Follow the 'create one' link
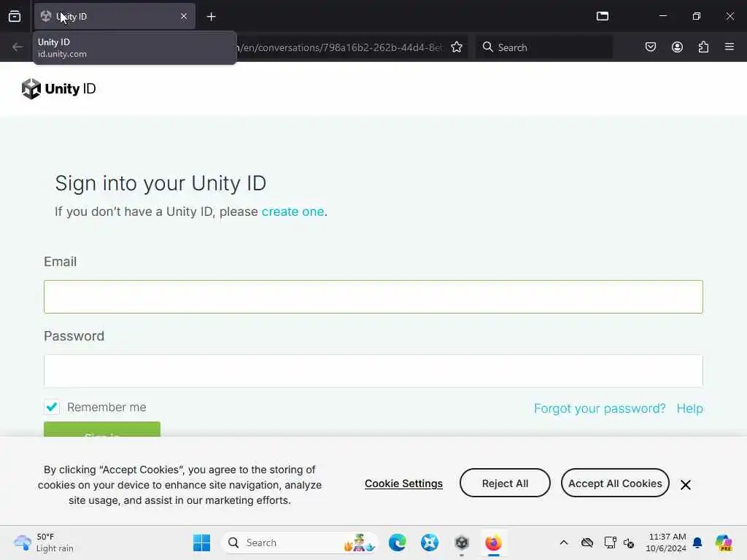The height and width of the screenshot is (560, 747). 293,211
